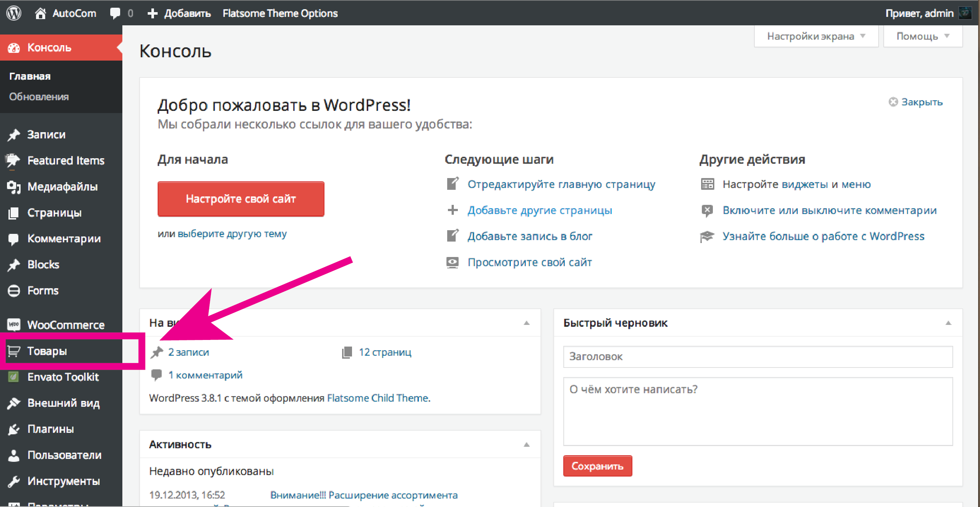Click the Товары shopping cart icon
This screenshot has width=980, height=507.
(14, 351)
